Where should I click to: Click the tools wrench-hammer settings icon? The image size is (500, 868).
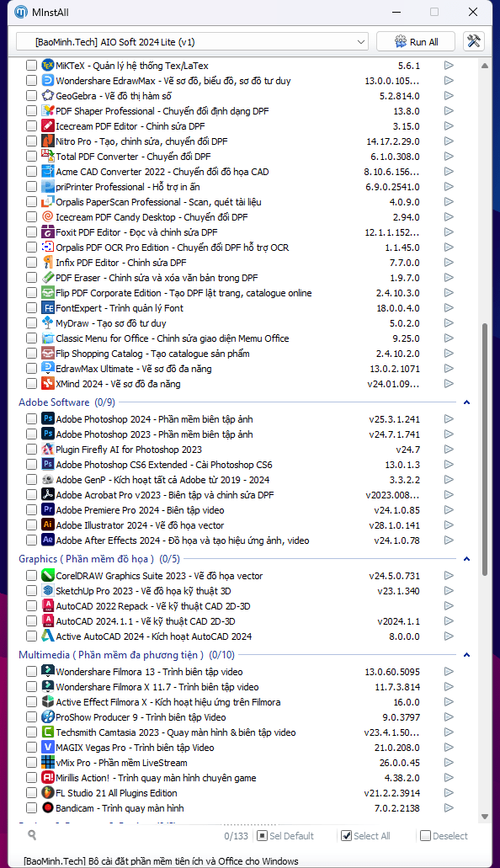[473, 41]
